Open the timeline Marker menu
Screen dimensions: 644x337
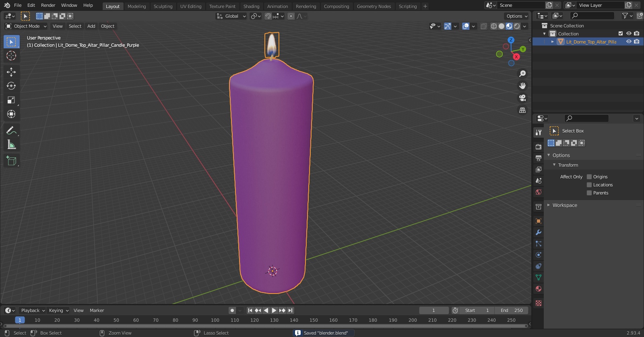click(x=97, y=310)
